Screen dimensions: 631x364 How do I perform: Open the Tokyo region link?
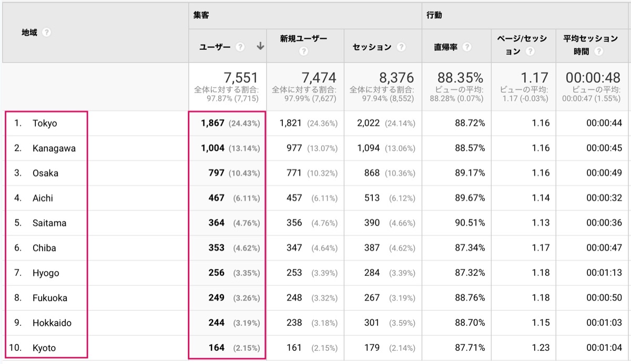(45, 123)
